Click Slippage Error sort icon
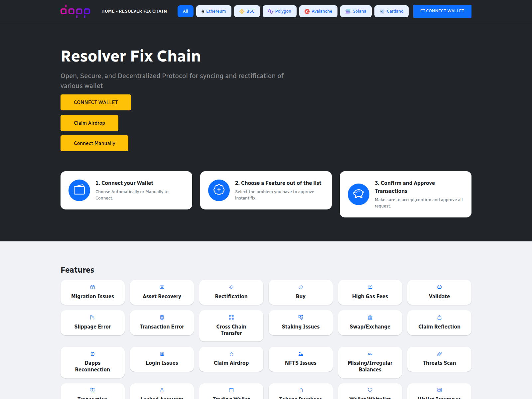Viewport: 532px width, 399px height. point(92,318)
